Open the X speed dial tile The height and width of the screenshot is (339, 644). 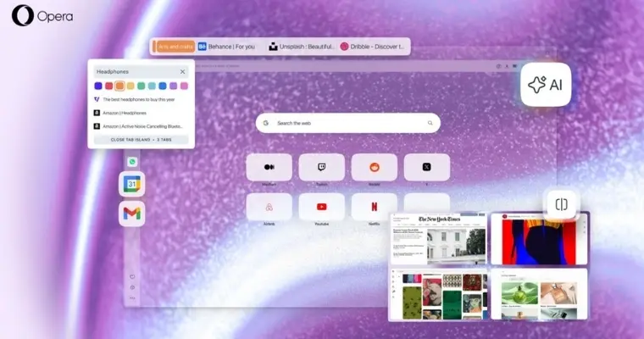(x=427, y=167)
